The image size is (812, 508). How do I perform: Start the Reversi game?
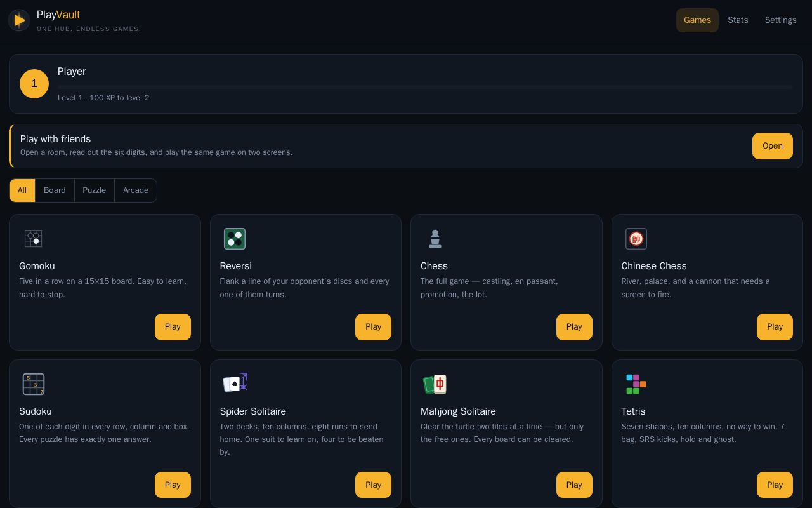point(373,327)
